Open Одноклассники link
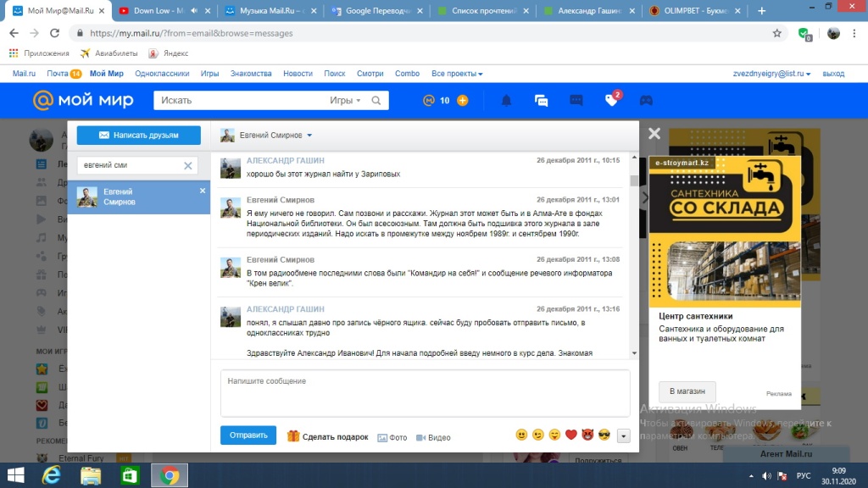The width and height of the screenshot is (868, 488). (x=162, y=74)
